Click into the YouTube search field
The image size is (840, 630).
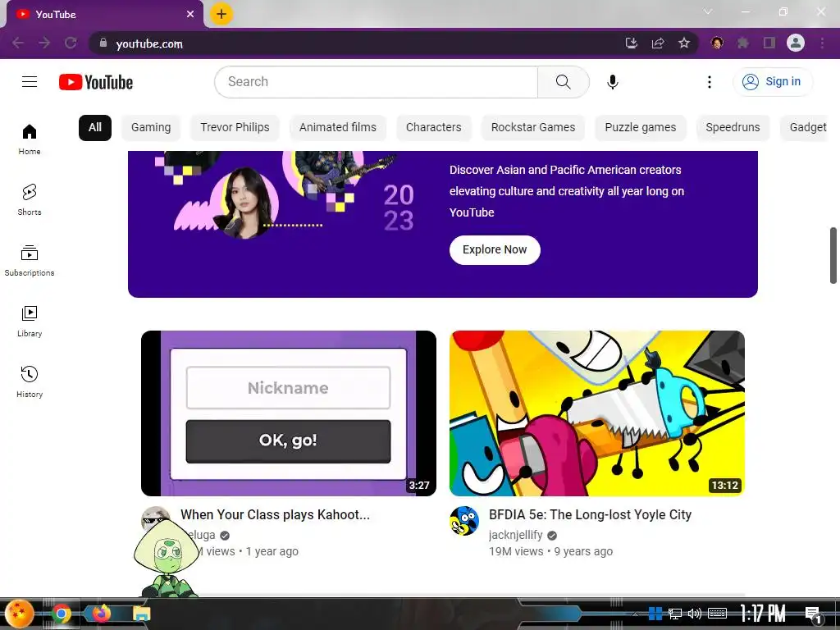(376, 82)
